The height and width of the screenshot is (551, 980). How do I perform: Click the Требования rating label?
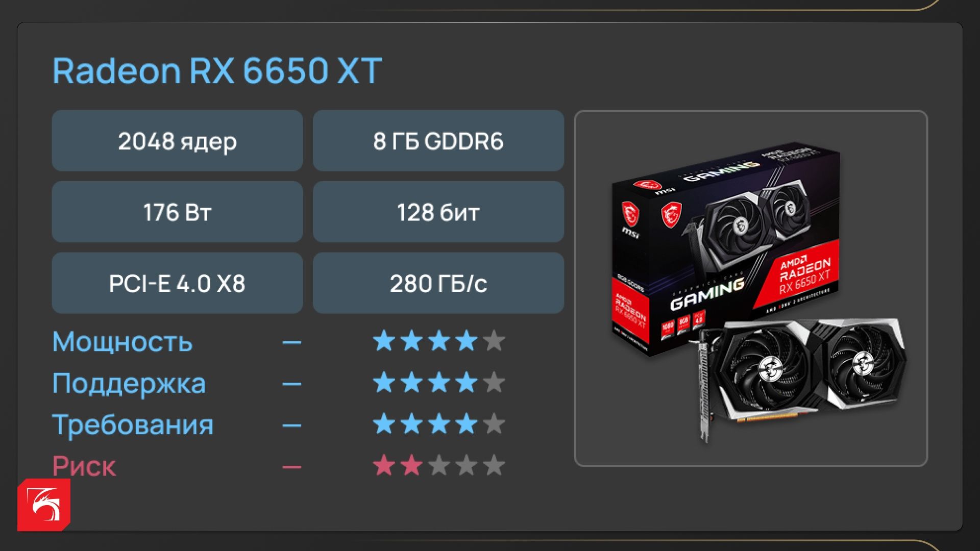point(133,425)
